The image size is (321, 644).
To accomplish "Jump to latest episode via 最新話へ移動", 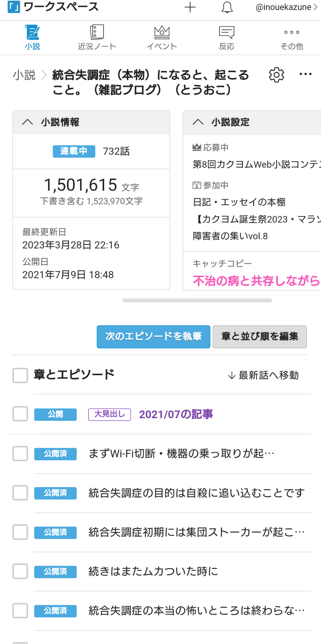I will point(263,375).
